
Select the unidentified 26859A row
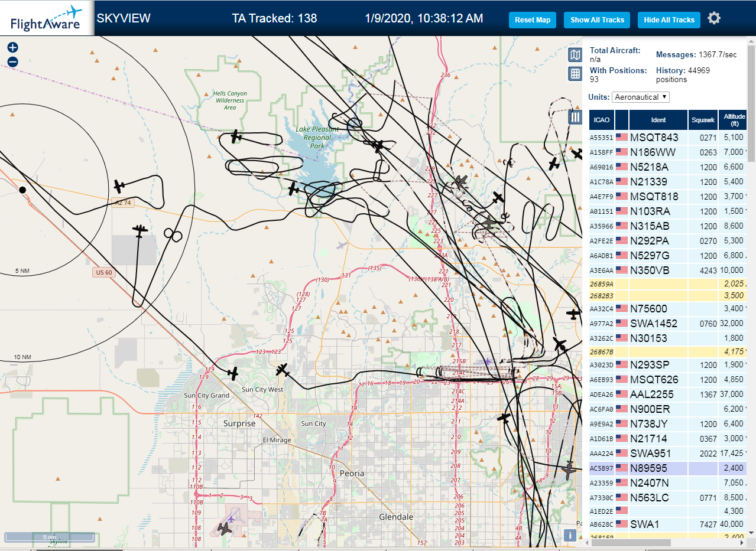668,283
